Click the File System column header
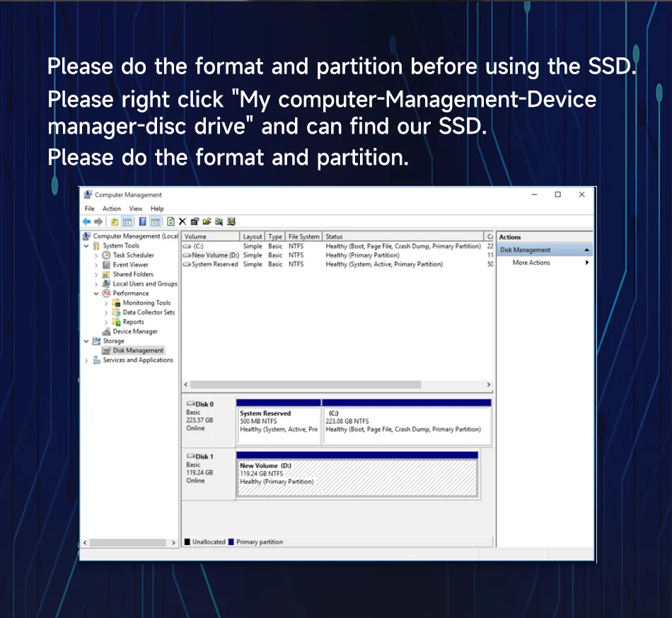The height and width of the screenshot is (618, 672). click(304, 237)
